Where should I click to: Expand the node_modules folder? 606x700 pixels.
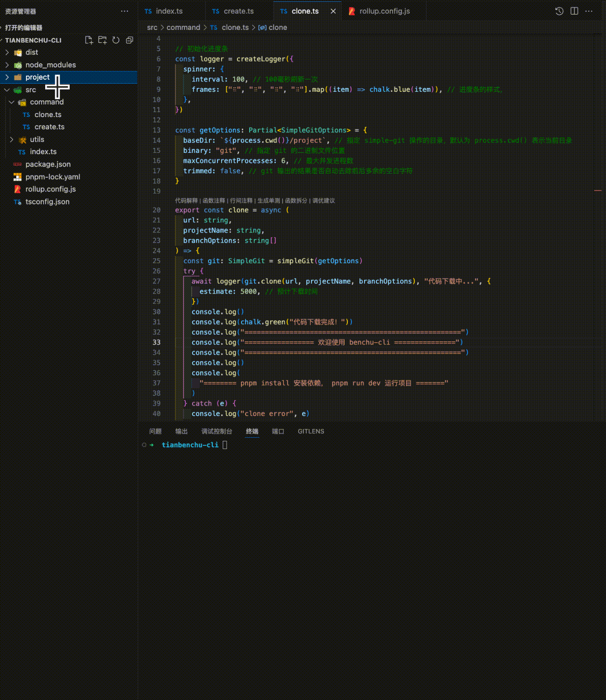(x=7, y=65)
